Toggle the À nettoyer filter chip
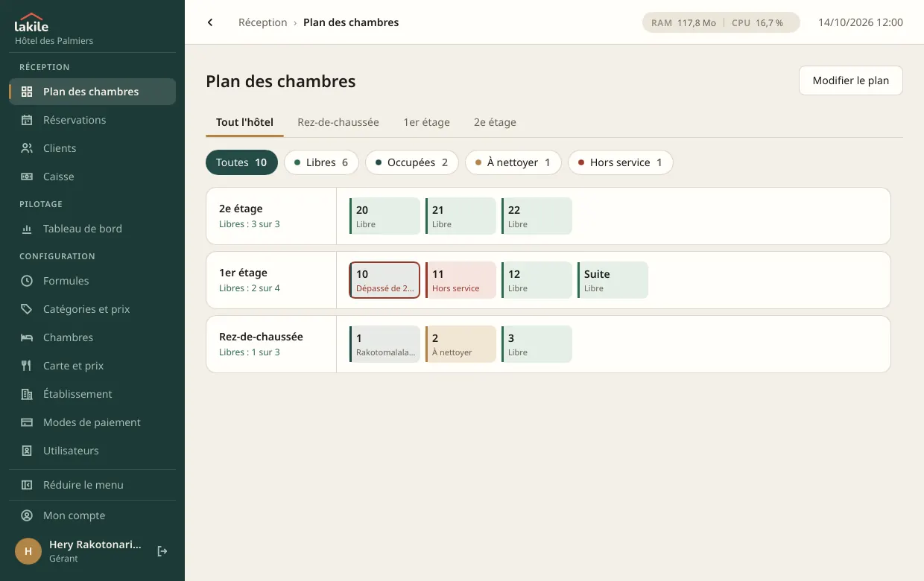Viewport: 924px width, 581px height. 513,162
